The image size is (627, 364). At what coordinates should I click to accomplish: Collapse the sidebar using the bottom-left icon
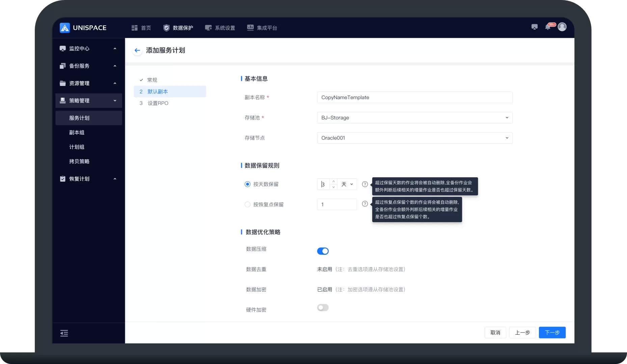pos(64,333)
